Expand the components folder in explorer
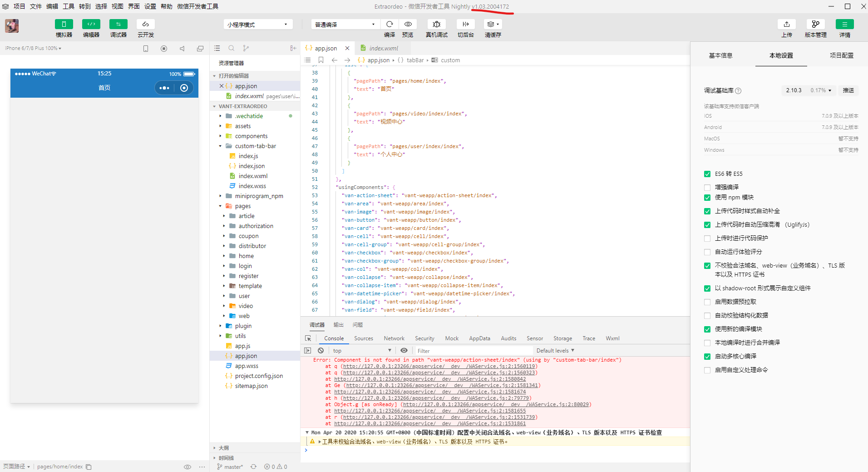This screenshot has height=472, width=868. pyautogui.click(x=255, y=136)
